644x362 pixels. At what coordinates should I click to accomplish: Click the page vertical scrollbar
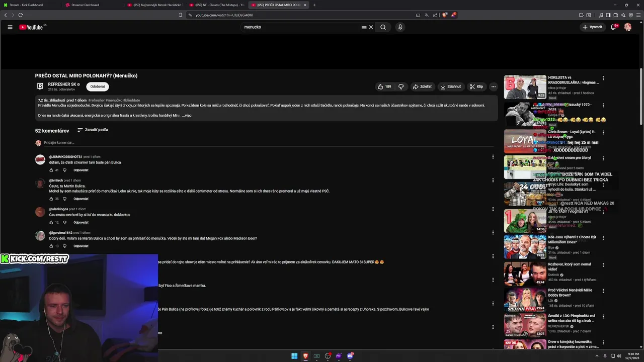(x=641, y=96)
